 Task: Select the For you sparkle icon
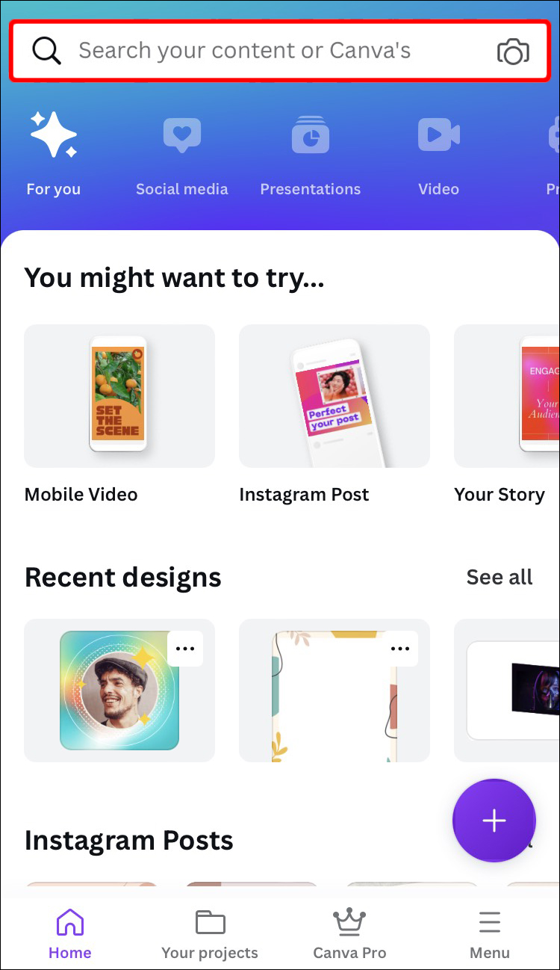pyautogui.click(x=53, y=135)
